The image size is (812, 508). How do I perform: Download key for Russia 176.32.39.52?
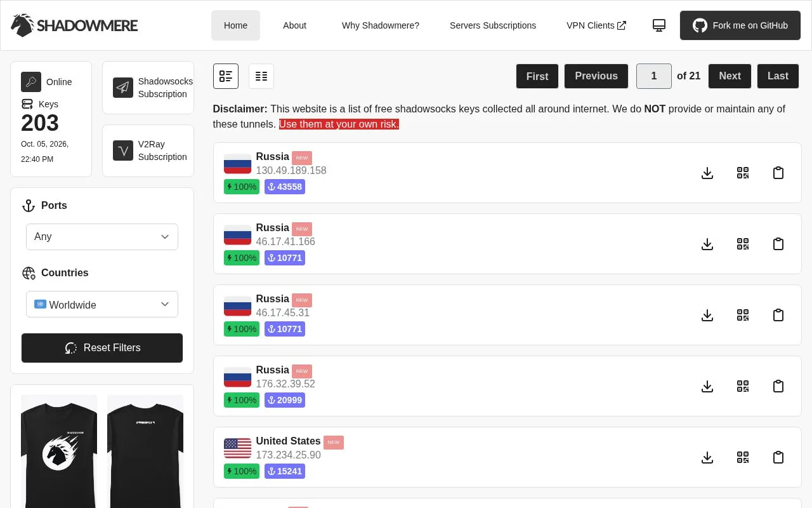(x=707, y=386)
